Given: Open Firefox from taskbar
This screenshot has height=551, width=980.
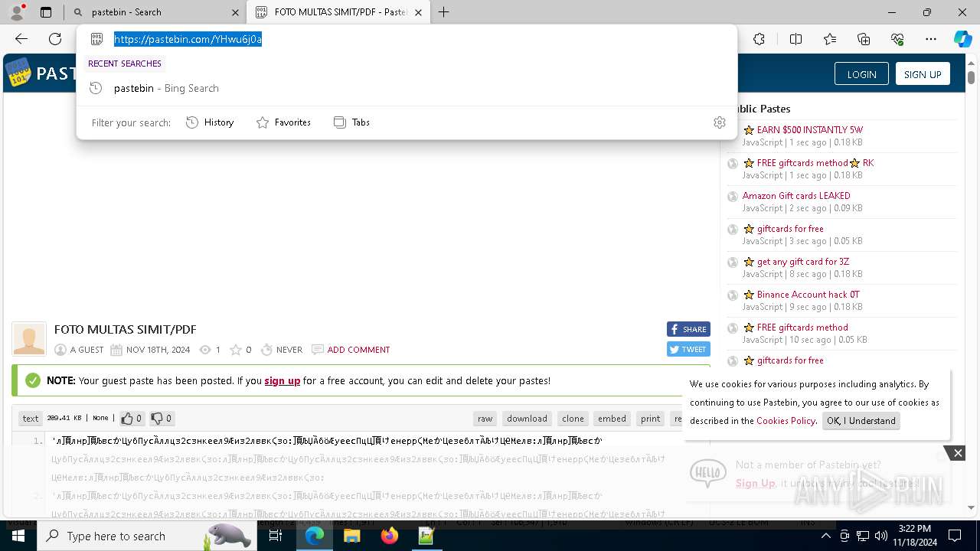Looking at the screenshot, I should [390, 536].
